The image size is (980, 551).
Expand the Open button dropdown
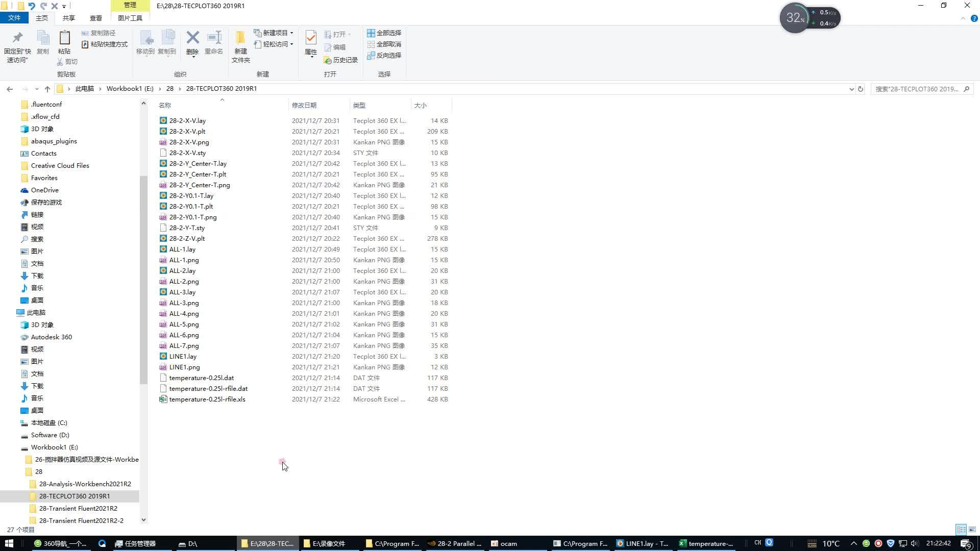point(349,35)
